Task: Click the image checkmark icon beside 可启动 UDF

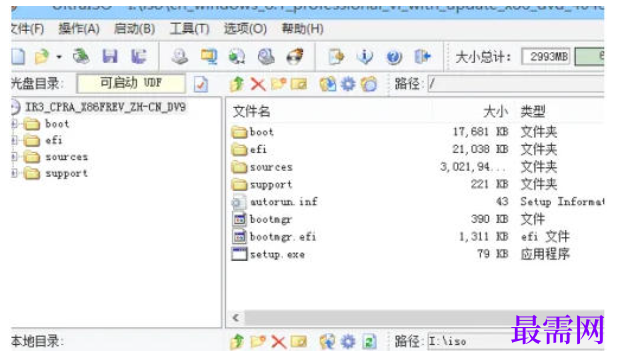Action: pyautogui.click(x=201, y=84)
